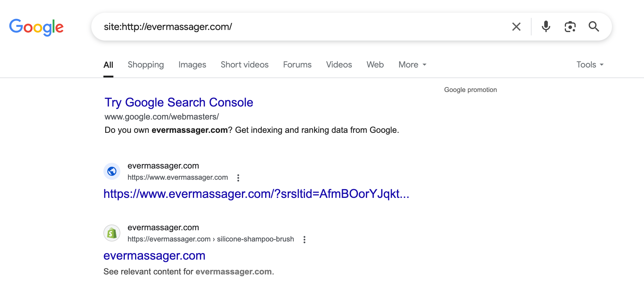Select the Web results tab
The height and width of the screenshot is (282, 644).
(x=375, y=65)
